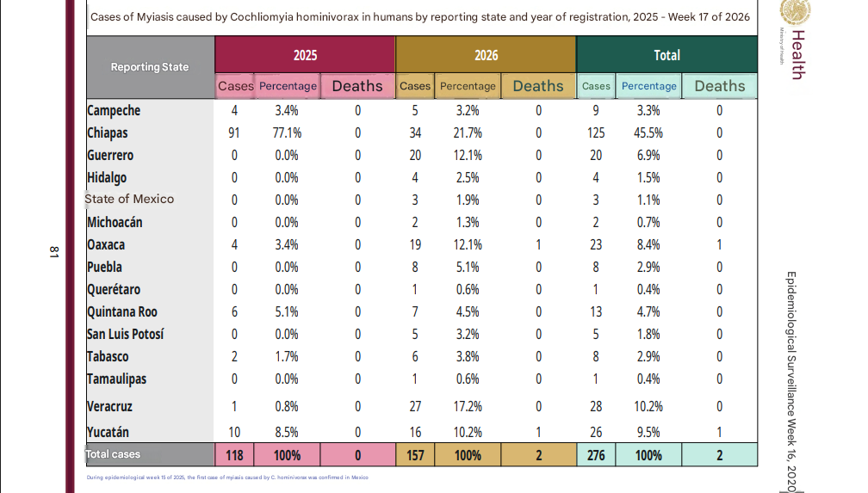
Task: Select San Luis Potosí total percentage '1.8%'
Action: 648,334
